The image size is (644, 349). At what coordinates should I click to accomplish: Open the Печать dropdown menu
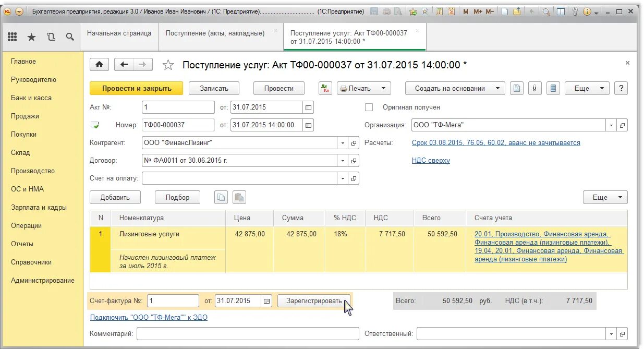click(364, 88)
